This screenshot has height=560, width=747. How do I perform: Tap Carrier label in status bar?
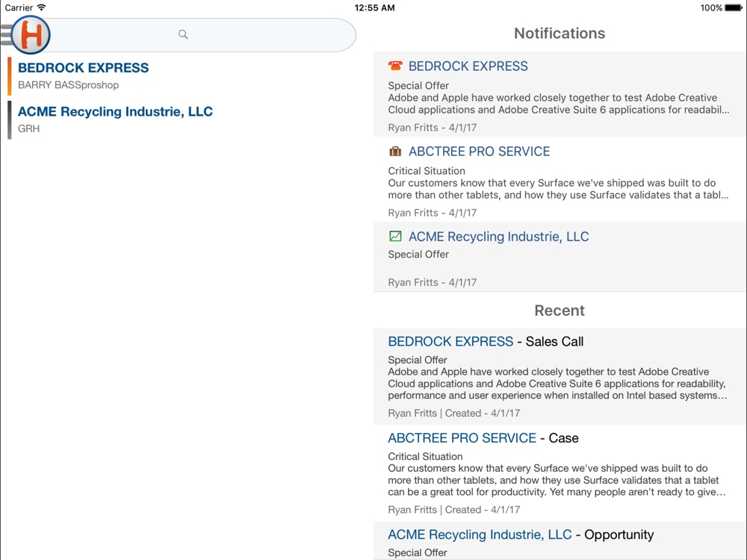(19, 7)
